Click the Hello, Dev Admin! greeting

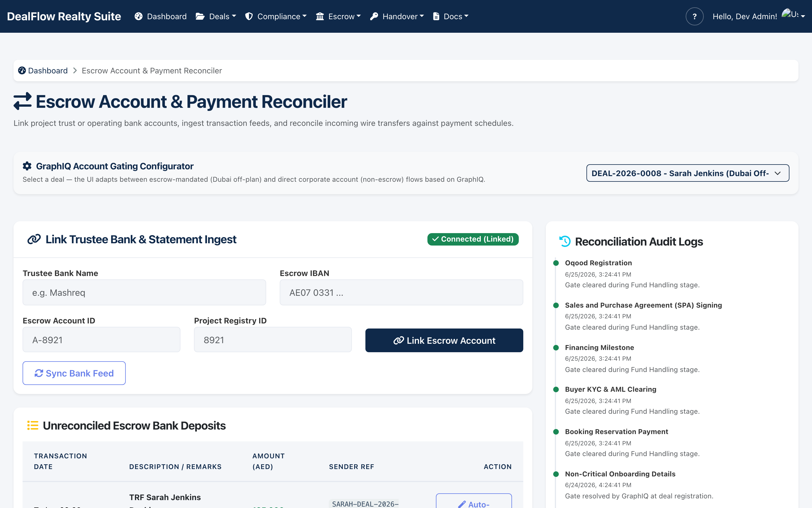[x=745, y=16]
